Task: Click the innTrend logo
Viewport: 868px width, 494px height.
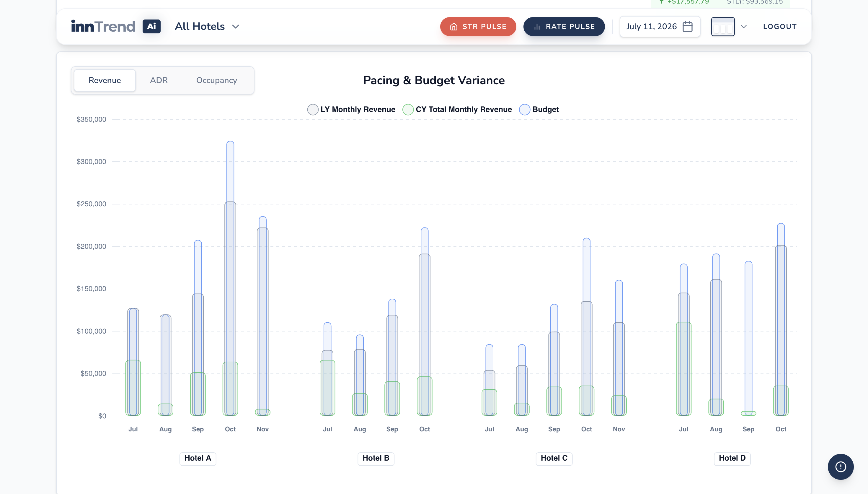Action: coord(103,27)
